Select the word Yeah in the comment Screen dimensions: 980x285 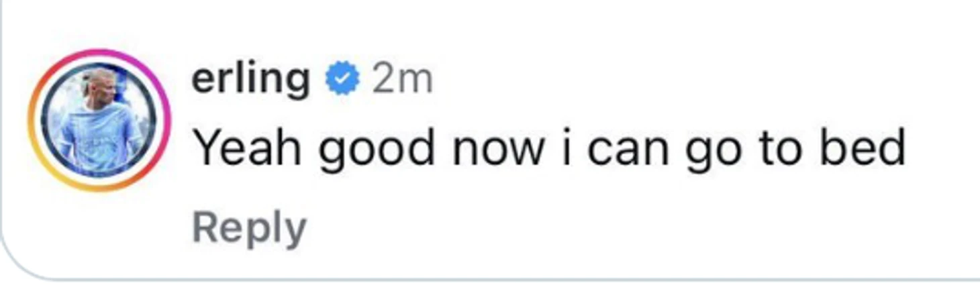coord(248,148)
